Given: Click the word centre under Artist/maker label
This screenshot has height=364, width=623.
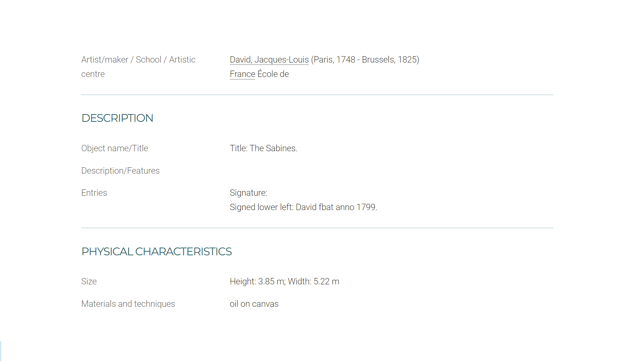Looking at the screenshot, I should pos(93,74).
